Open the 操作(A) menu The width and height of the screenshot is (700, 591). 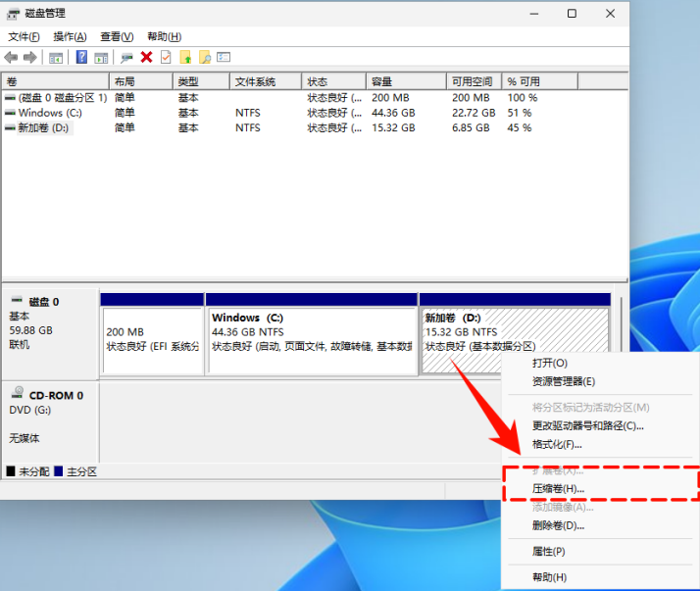(70, 36)
